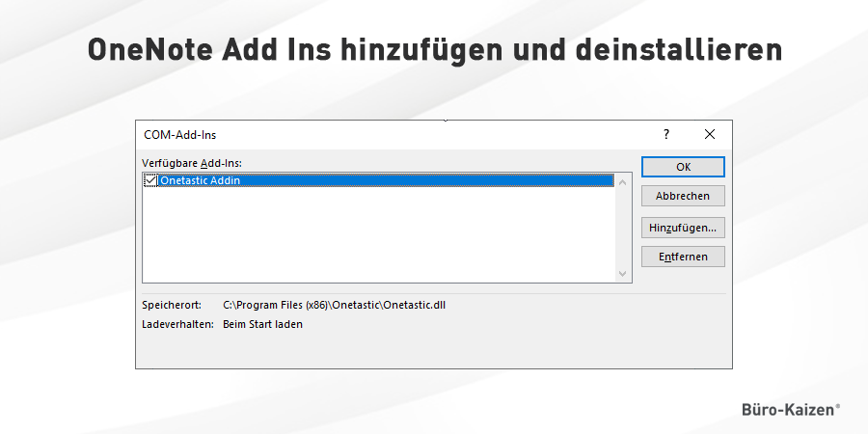Close the COM-Add-Ins dialog
The image size is (868, 434).
710,134
